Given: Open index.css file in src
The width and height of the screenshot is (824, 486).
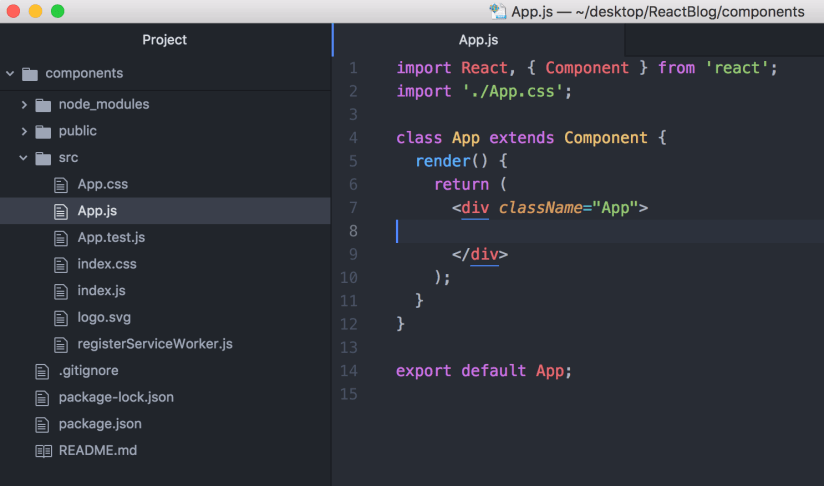Looking at the screenshot, I should pyautogui.click(x=107, y=264).
